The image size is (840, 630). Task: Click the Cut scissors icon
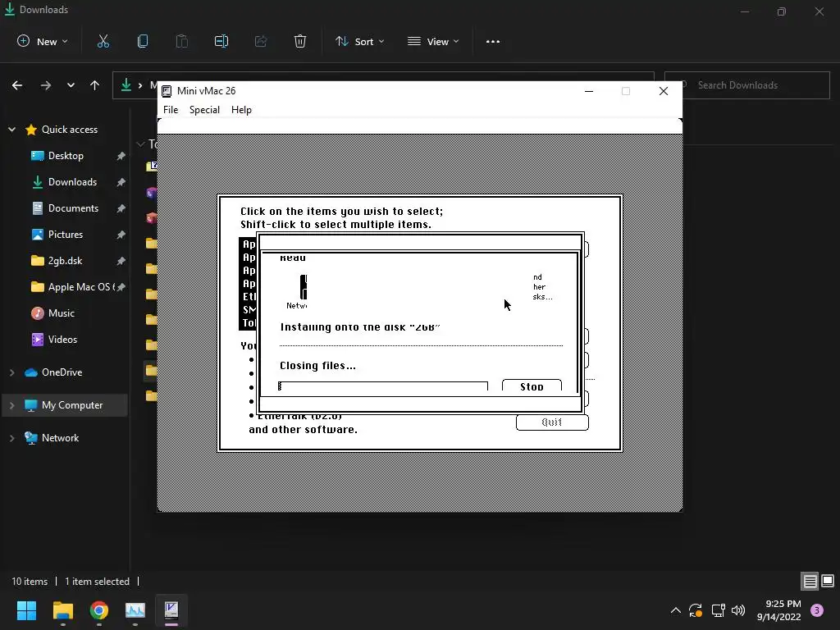click(103, 42)
